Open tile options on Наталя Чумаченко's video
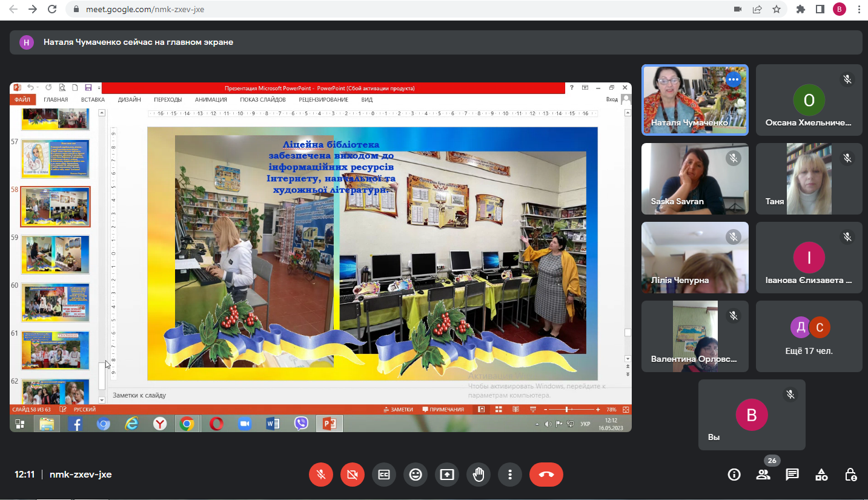 point(733,79)
